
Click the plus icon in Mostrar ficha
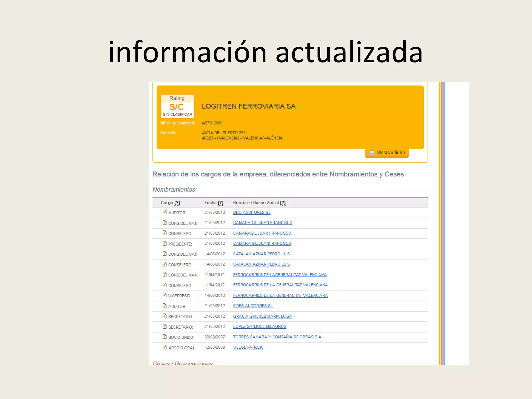click(372, 153)
